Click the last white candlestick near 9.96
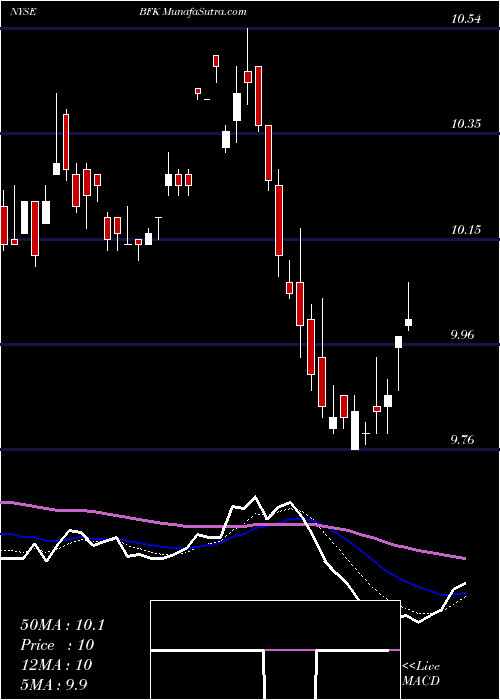 pos(408,322)
